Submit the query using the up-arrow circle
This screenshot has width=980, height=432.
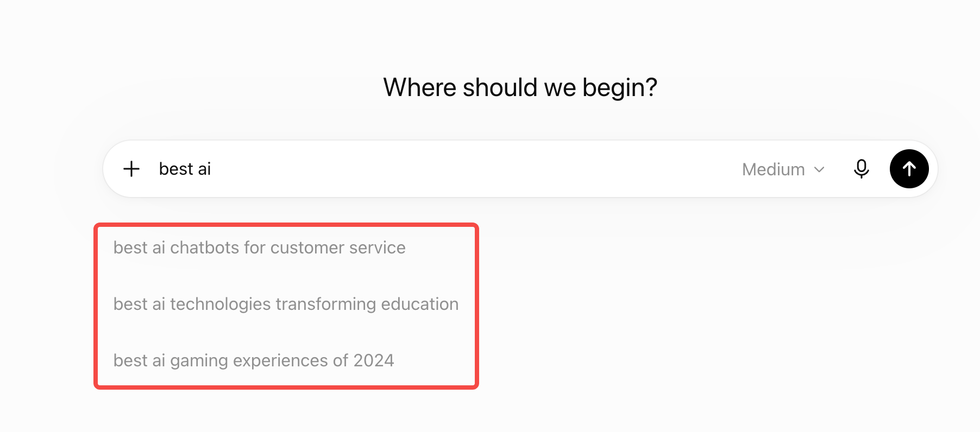(x=909, y=169)
